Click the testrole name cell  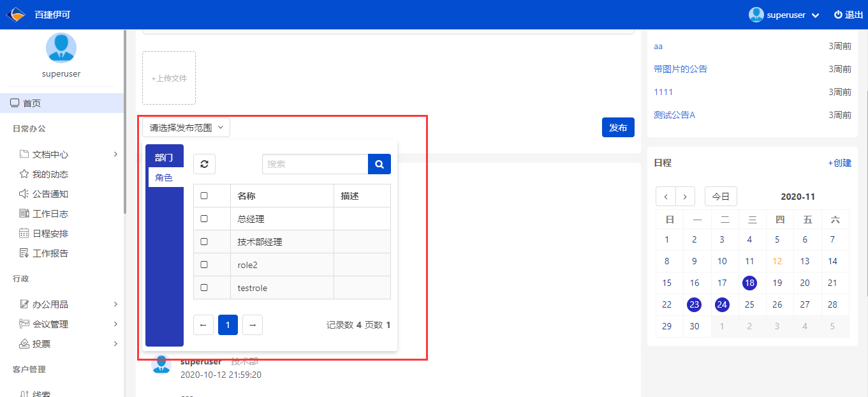coord(282,288)
